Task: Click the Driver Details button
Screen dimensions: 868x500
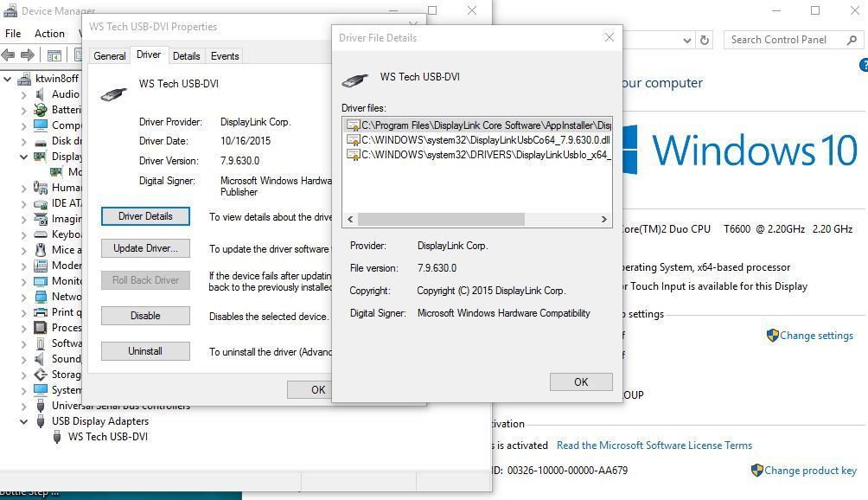Action: (x=145, y=216)
